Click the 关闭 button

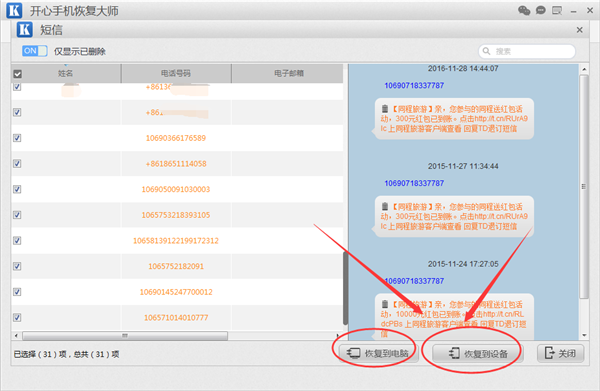[561, 353]
